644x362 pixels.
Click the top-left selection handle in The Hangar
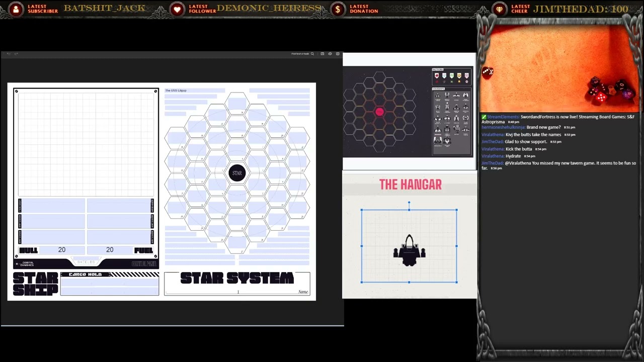(362, 210)
